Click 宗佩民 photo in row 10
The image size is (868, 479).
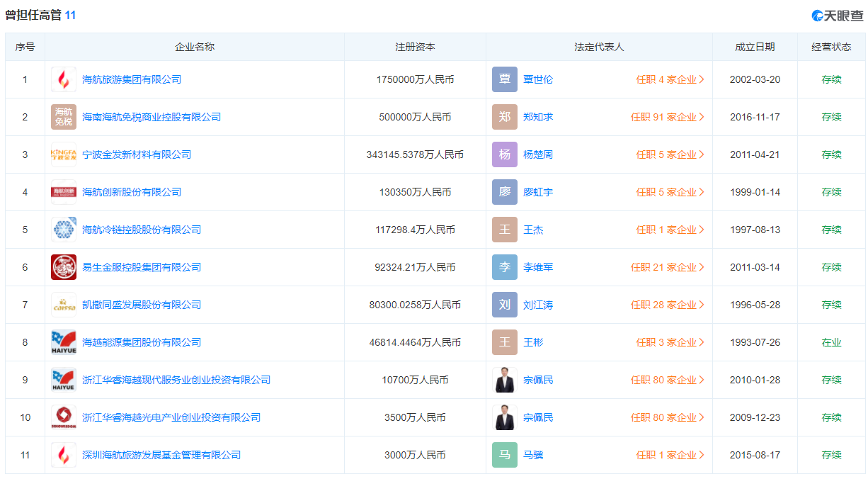[x=505, y=417]
